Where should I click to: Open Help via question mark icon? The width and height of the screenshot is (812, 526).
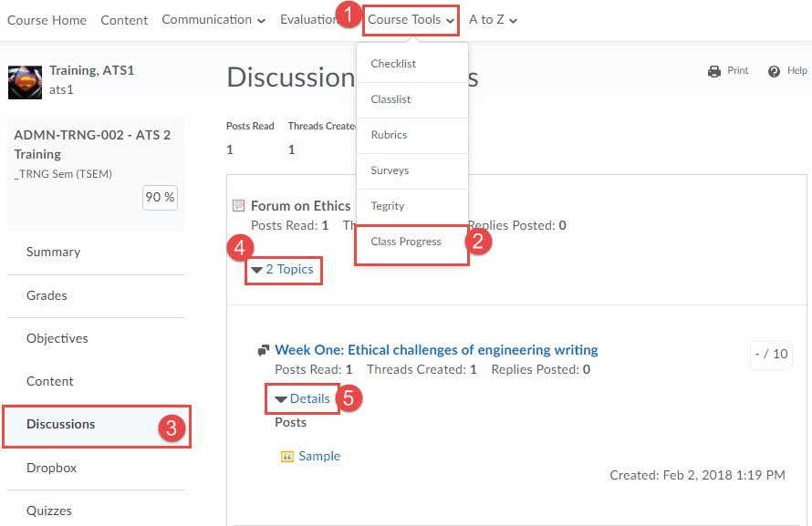click(x=774, y=71)
